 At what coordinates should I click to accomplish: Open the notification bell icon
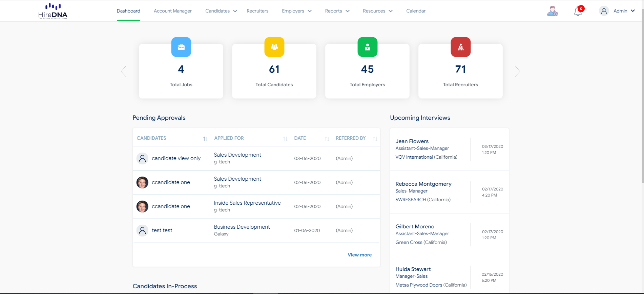coord(578,11)
